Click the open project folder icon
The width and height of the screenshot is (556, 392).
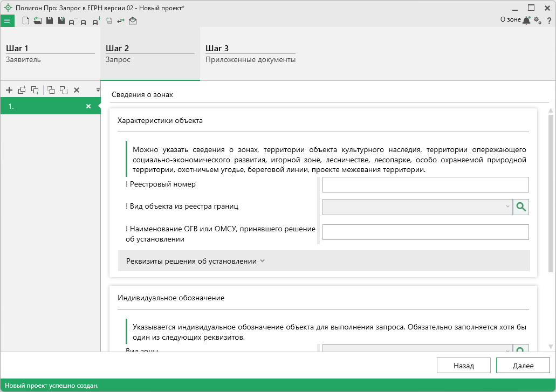(x=37, y=21)
